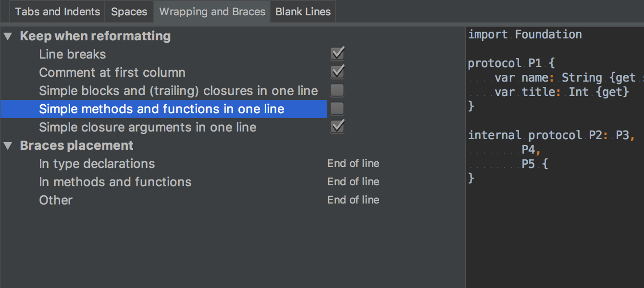Screen dimensions: 644x288
Task: Open the In type declarations placement dropdown
Action: [x=353, y=163]
